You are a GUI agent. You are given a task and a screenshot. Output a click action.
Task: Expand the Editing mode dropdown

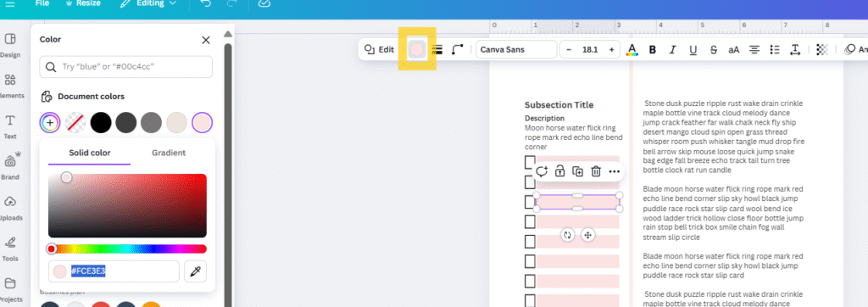(148, 3)
